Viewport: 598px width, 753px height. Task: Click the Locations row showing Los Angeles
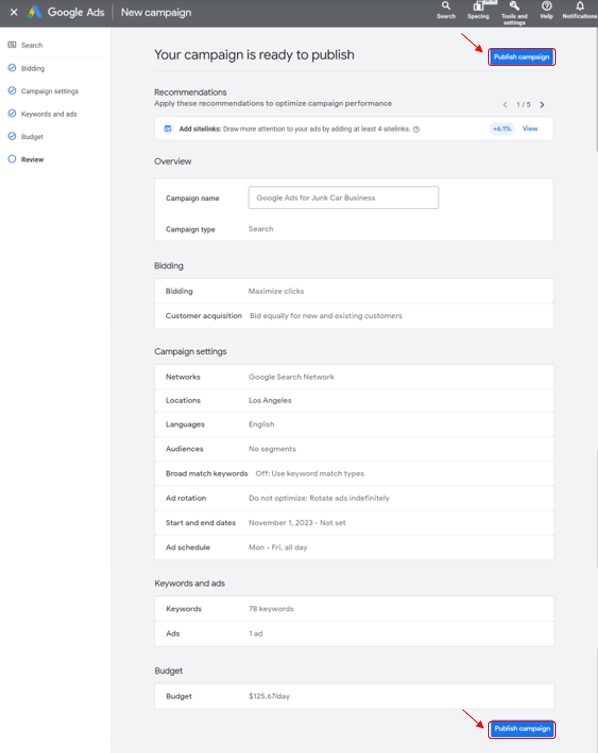point(354,401)
